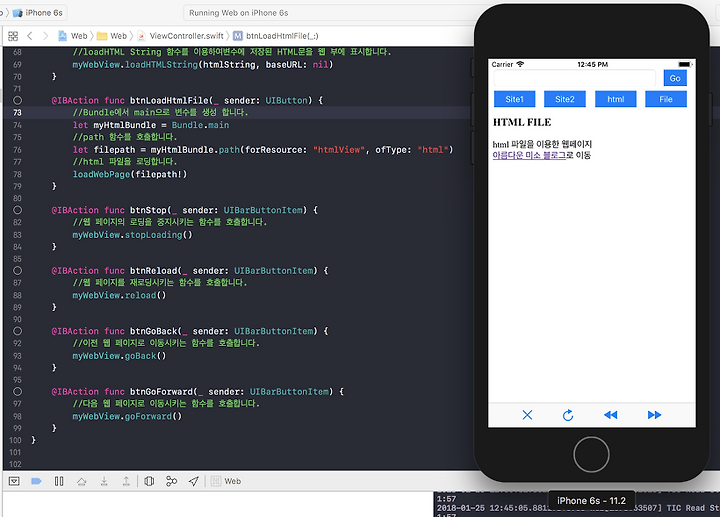The image size is (720, 517).
Task: Click "iPhone 6s - 11.2" simulator label
Action: pos(591,500)
